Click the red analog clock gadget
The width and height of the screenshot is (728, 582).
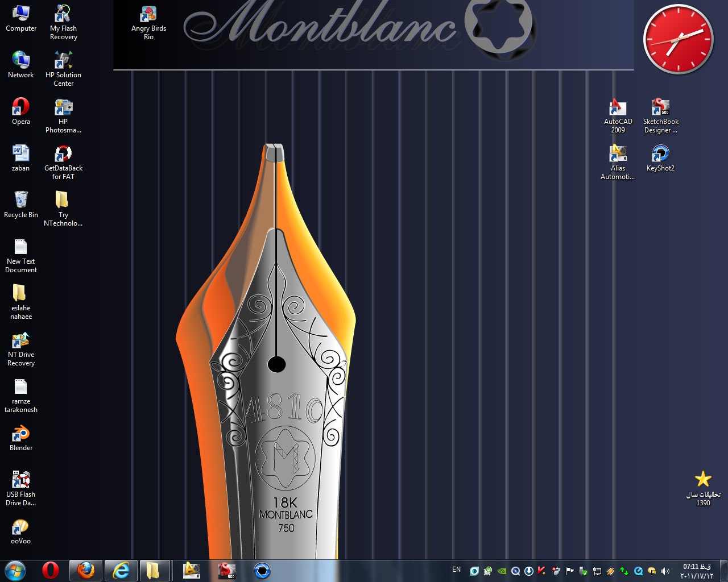click(678, 39)
